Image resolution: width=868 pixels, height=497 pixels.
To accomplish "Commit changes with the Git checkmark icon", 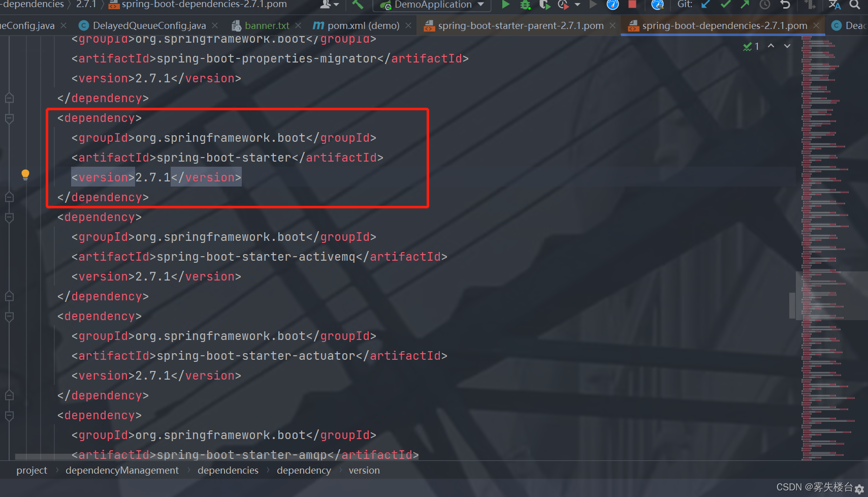I will [x=725, y=5].
